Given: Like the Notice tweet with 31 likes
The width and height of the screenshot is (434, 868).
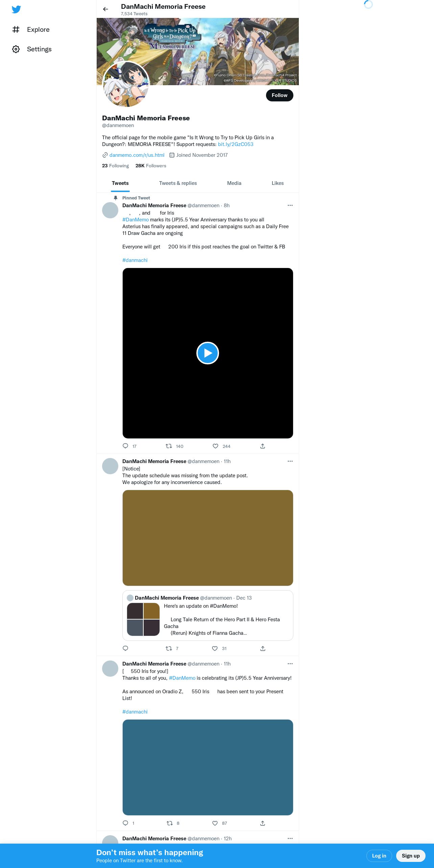Looking at the screenshot, I should [215, 648].
